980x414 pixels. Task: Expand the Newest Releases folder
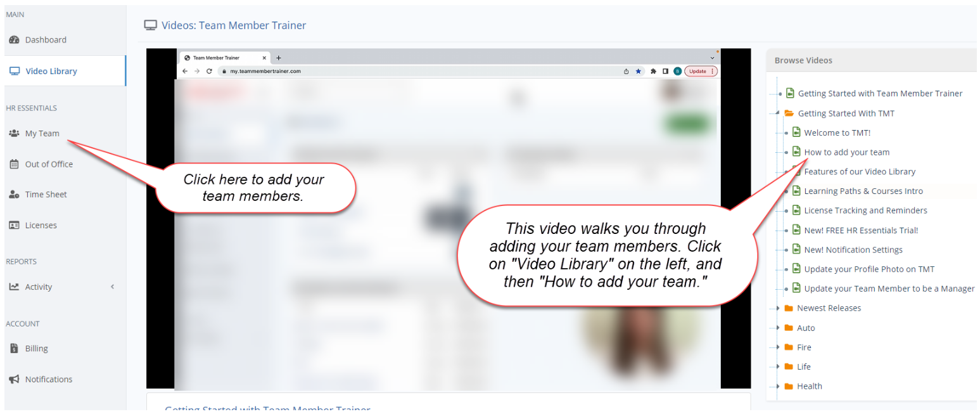(x=778, y=309)
